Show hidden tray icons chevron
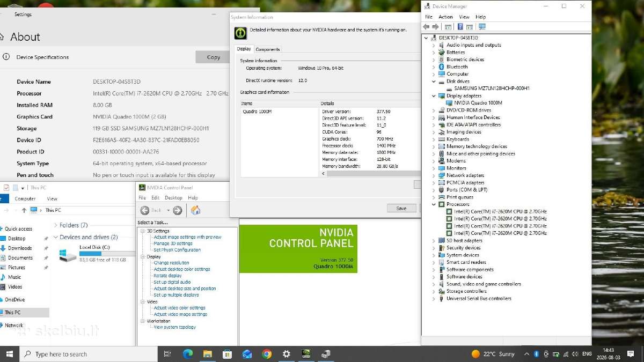The width and height of the screenshot is (644, 362). 526,354
